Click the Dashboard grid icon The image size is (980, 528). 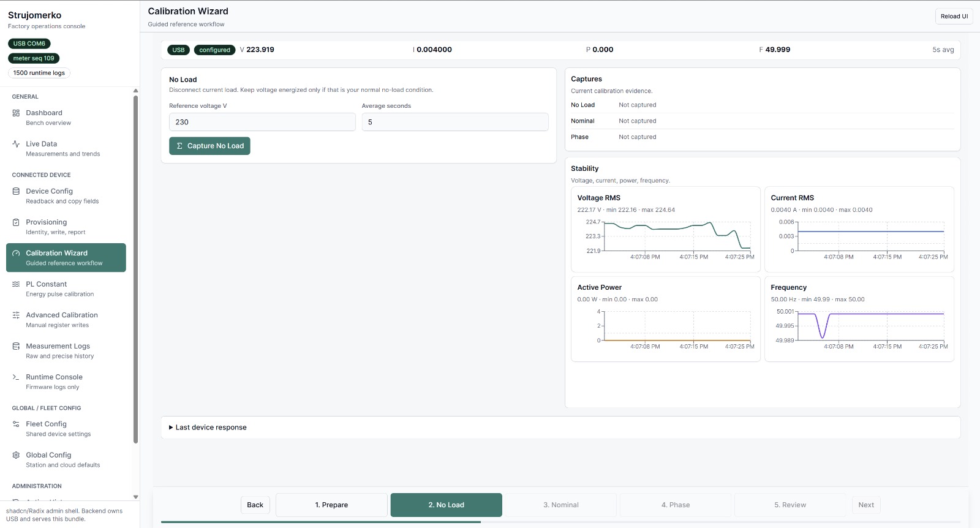click(x=16, y=113)
